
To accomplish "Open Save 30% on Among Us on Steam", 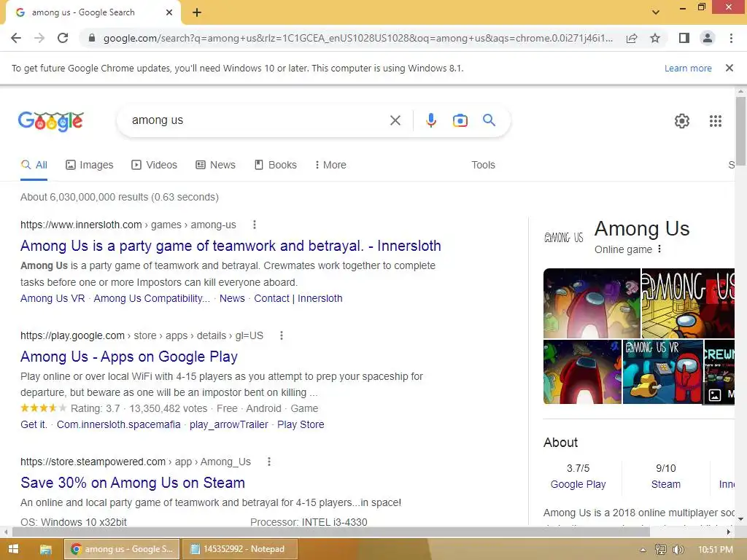I will pos(133,483).
